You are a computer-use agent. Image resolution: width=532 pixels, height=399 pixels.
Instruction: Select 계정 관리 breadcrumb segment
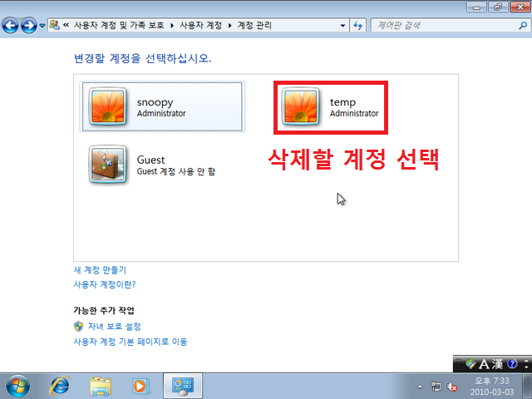(254, 25)
